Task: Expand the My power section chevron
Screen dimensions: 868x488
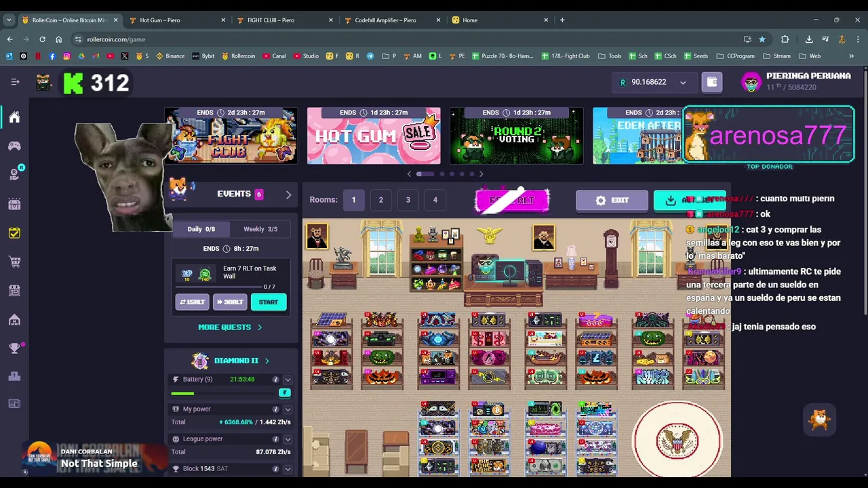Action: 288,409
